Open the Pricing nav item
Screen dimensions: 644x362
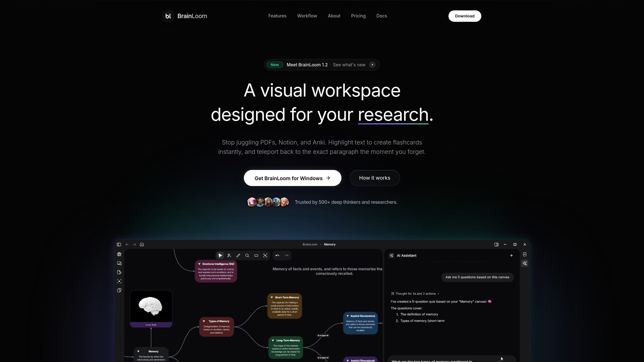(358, 16)
